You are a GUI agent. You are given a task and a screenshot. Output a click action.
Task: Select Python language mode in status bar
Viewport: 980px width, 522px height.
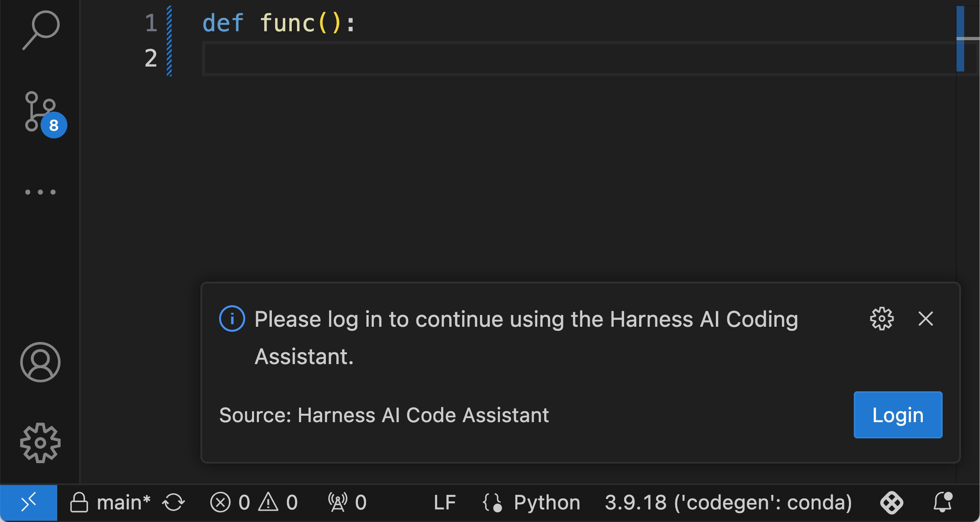click(x=547, y=503)
